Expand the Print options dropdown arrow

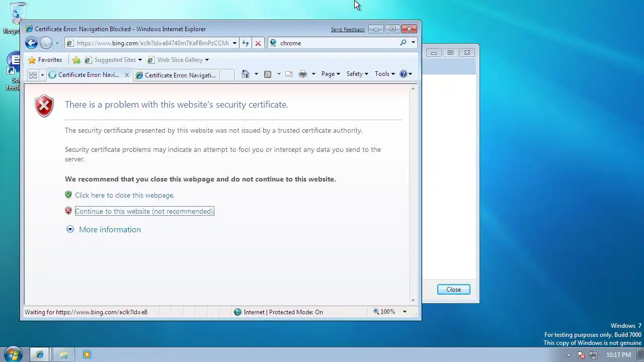click(x=313, y=74)
